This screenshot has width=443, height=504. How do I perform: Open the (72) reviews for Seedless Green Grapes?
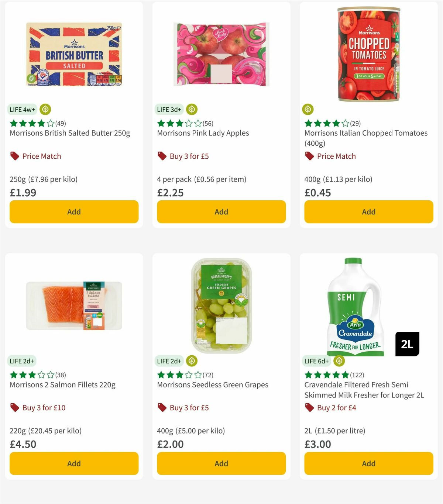tap(207, 375)
